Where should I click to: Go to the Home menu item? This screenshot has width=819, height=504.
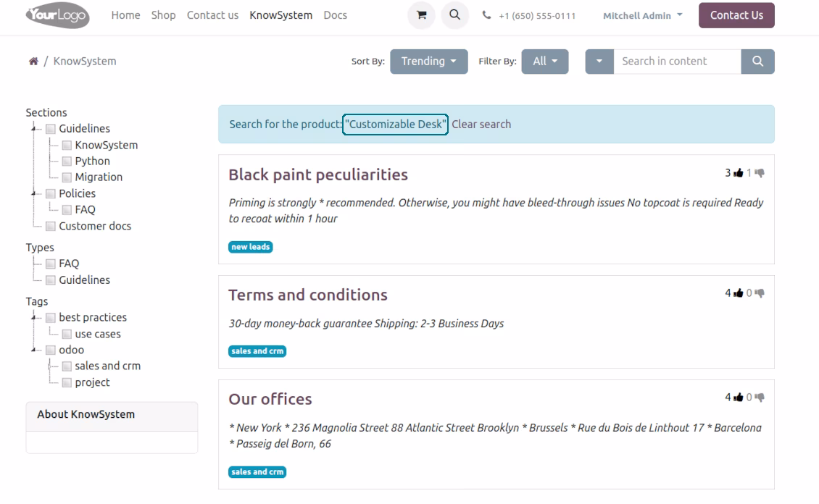(x=126, y=15)
